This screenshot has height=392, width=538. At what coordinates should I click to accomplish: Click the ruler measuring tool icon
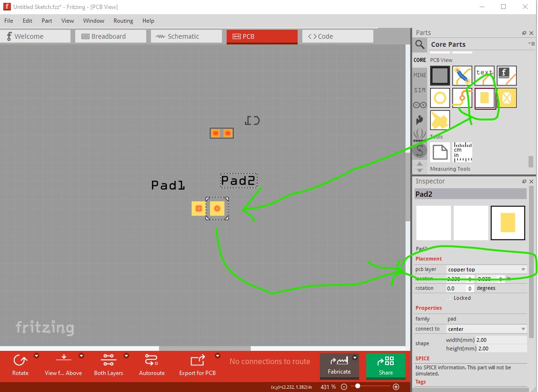click(x=462, y=152)
